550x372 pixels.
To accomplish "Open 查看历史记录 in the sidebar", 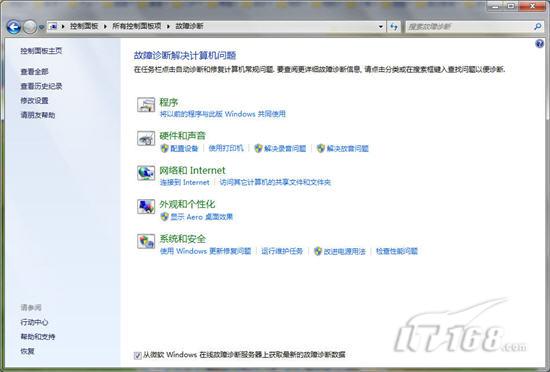I will pos(41,86).
